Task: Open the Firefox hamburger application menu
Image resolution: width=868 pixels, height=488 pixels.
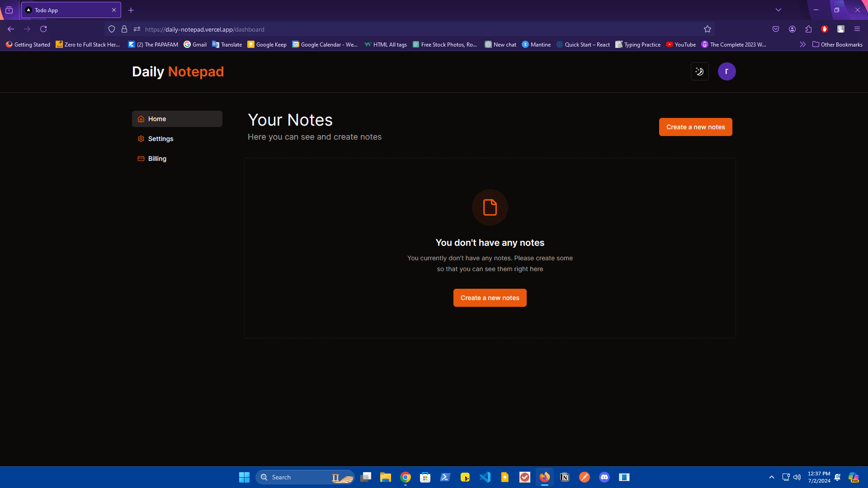Action: [x=857, y=29]
